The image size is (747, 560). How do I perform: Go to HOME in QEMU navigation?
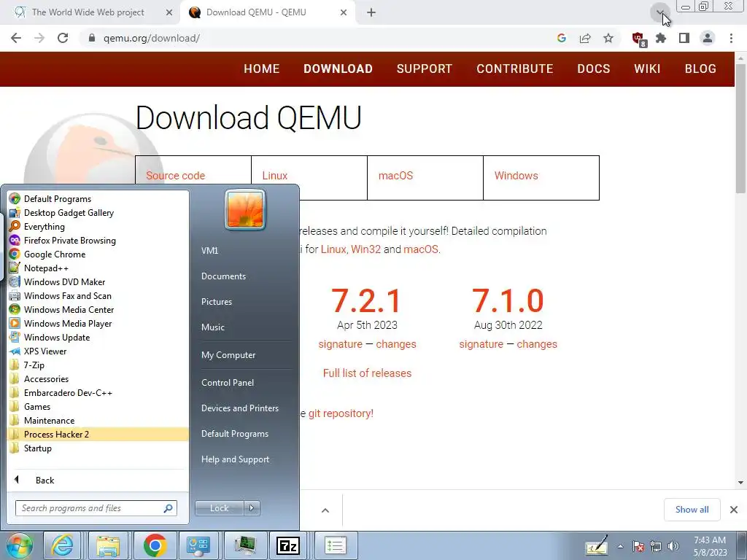coord(262,69)
